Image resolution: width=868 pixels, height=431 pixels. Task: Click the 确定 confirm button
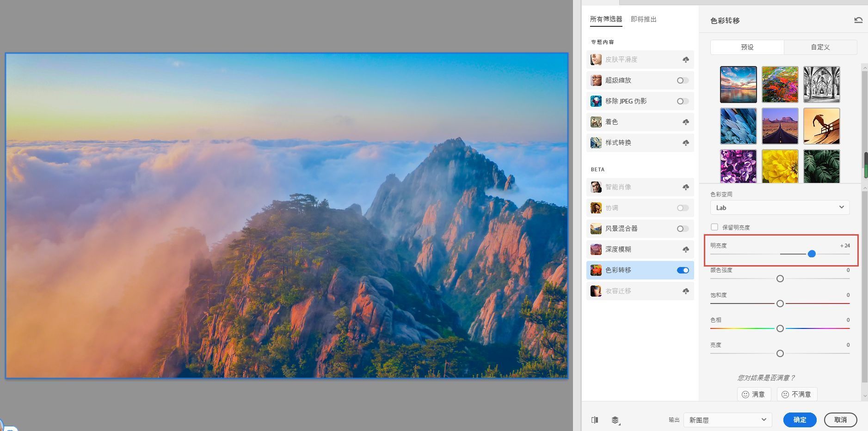pos(799,419)
